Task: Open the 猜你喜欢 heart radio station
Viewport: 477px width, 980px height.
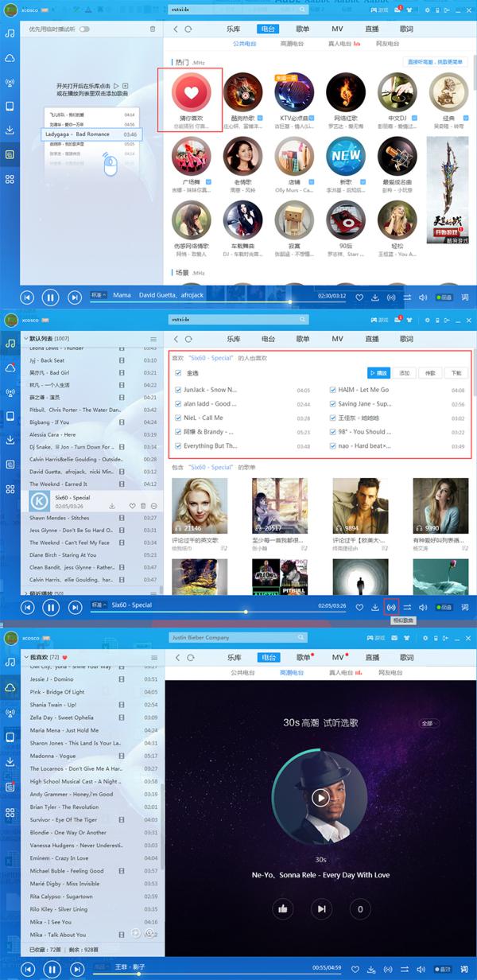Action: (190, 95)
